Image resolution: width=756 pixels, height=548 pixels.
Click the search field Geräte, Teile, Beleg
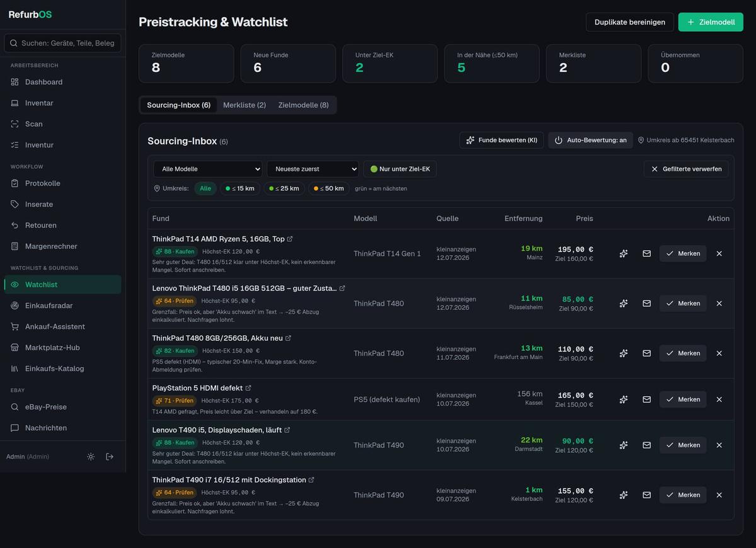(63, 43)
